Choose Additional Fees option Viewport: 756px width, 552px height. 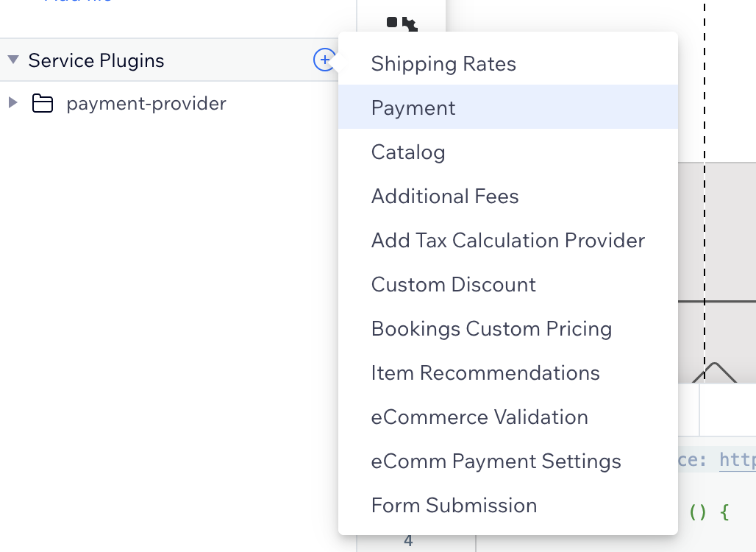pos(508,196)
